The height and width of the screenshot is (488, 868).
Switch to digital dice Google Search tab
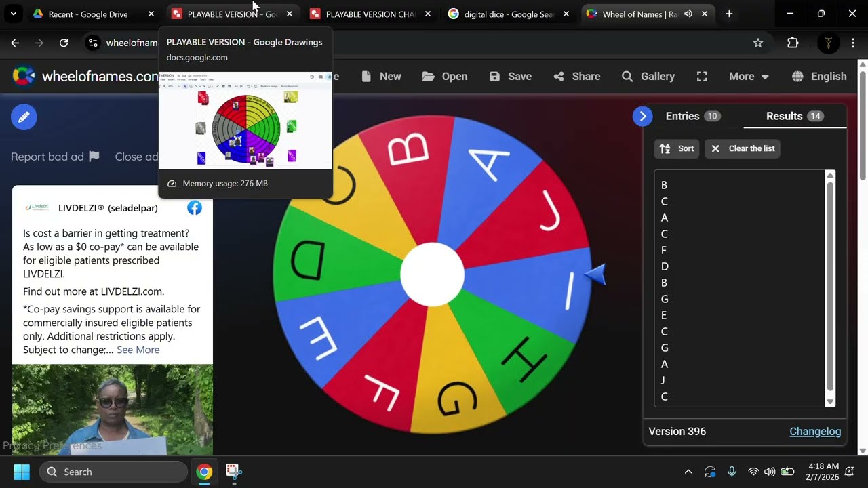pyautogui.click(x=509, y=14)
